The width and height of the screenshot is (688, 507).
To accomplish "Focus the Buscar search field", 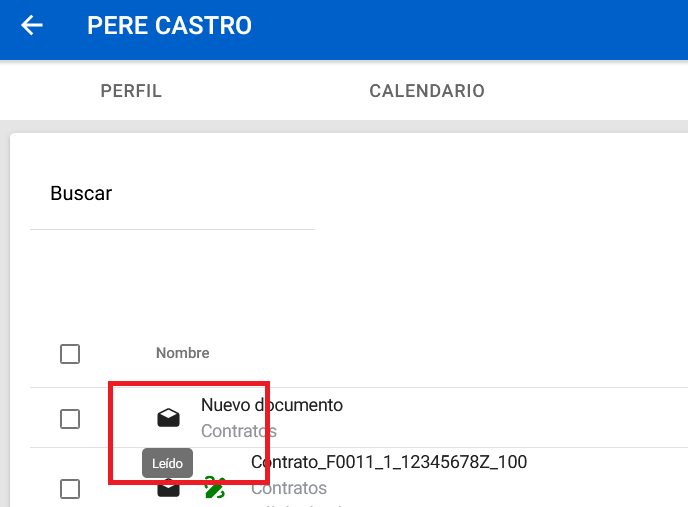I will click(172, 194).
